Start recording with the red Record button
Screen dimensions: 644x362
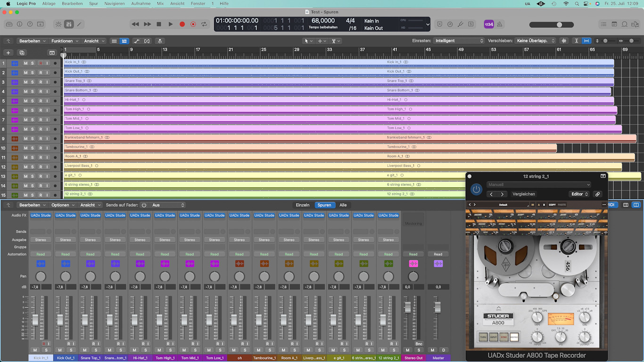click(x=182, y=24)
